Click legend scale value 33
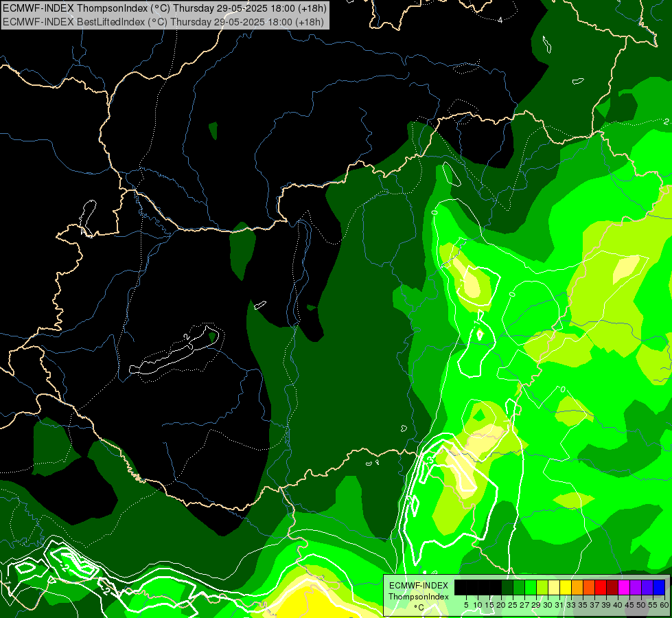This screenshot has width=672, height=618. (x=571, y=605)
